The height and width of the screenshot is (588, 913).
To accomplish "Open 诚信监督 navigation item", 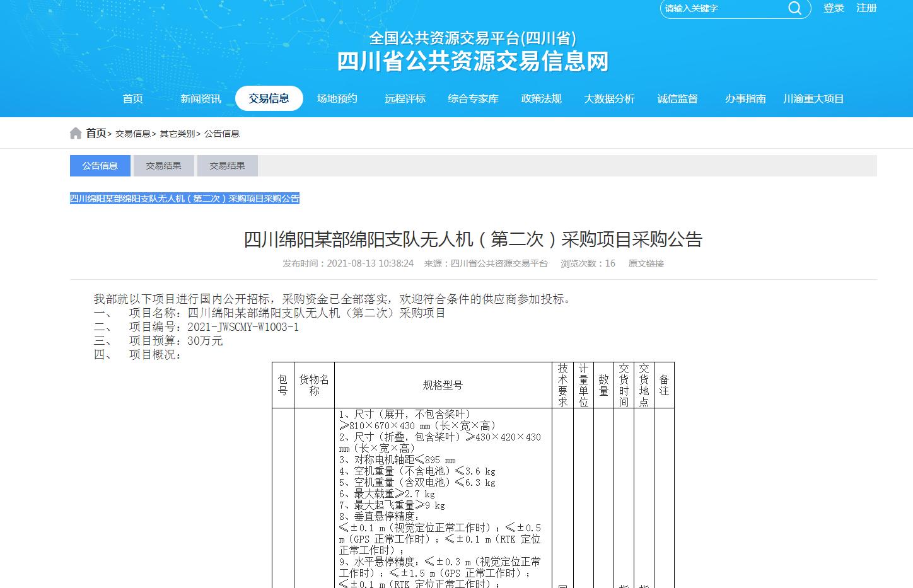I will coord(677,99).
